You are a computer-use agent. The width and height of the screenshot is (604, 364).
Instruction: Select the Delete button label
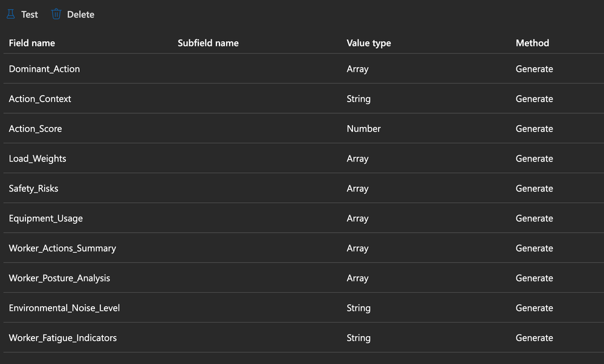tap(80, 15)
